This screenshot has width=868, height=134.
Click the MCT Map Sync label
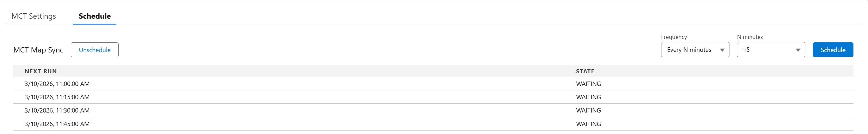click(x=38, y=50)
